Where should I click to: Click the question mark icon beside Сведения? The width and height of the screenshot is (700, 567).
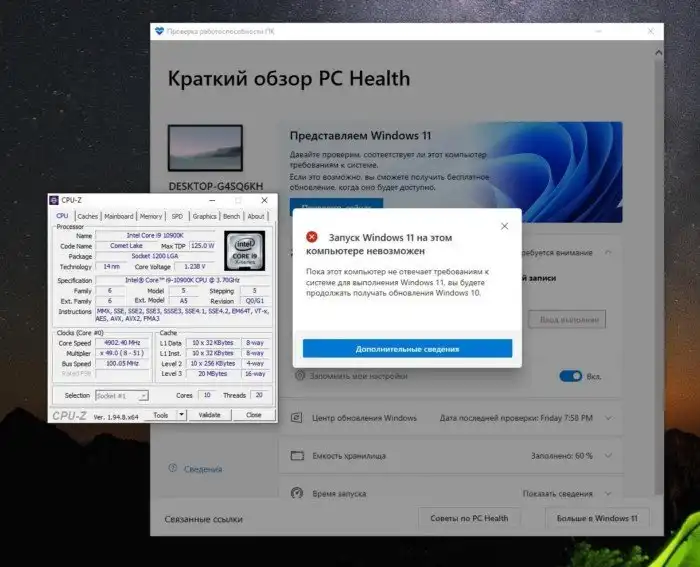pyautogui.click(x=173, y=468)
